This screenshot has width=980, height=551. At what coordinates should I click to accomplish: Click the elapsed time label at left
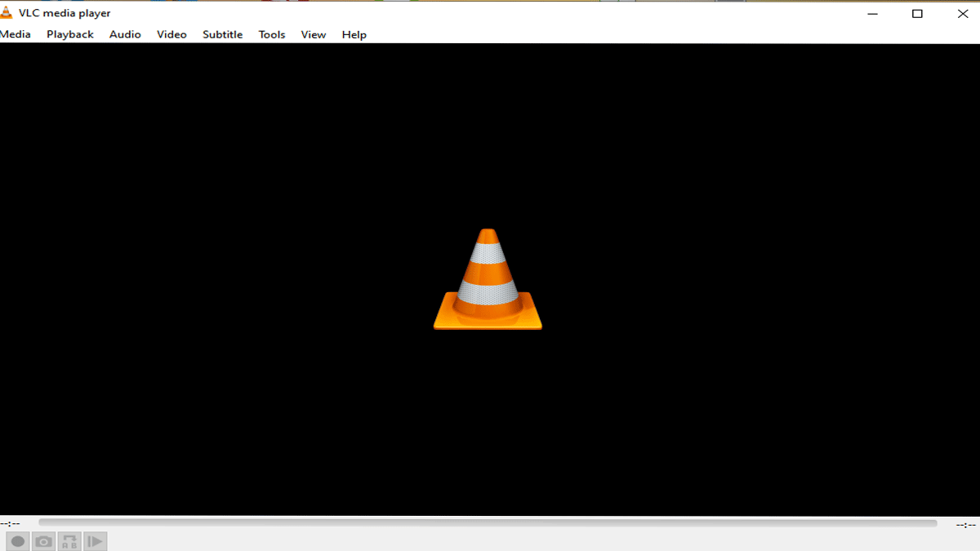11,523
